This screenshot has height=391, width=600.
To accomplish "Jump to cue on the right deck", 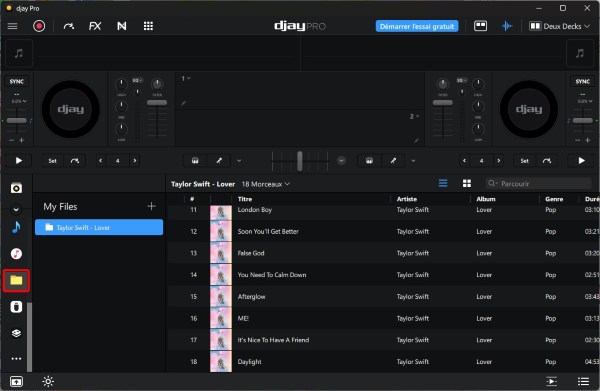I will coord(546,161).
